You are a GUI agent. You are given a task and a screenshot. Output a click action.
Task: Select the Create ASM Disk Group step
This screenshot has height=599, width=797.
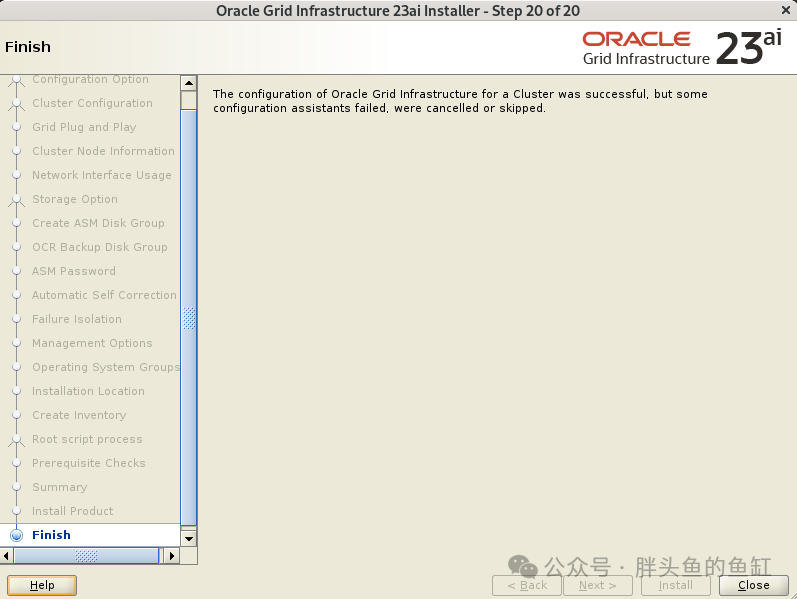[x=98, y=223]
